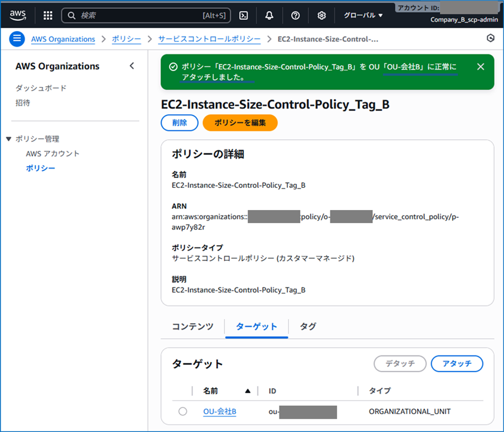
Task: Open the navigation hamburger menu icon
Action: pyautogui.click(x=17, y=38)
